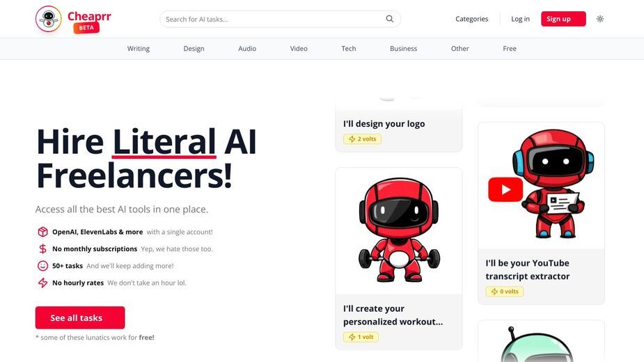Click the Log in link
This screenshot has height=362, width=644.
[x=520, y=19]
